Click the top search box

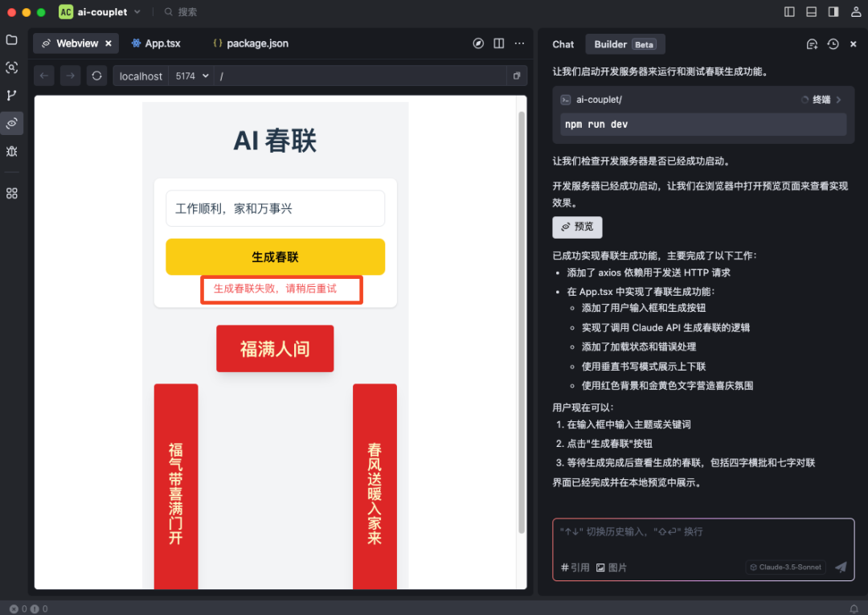[x=181, y=11]
